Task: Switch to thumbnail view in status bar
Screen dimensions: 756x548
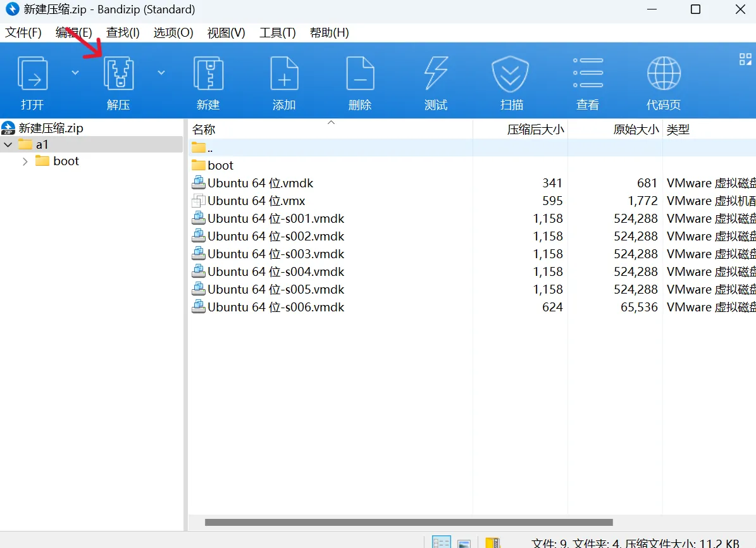Action: [x=464, y=543]
